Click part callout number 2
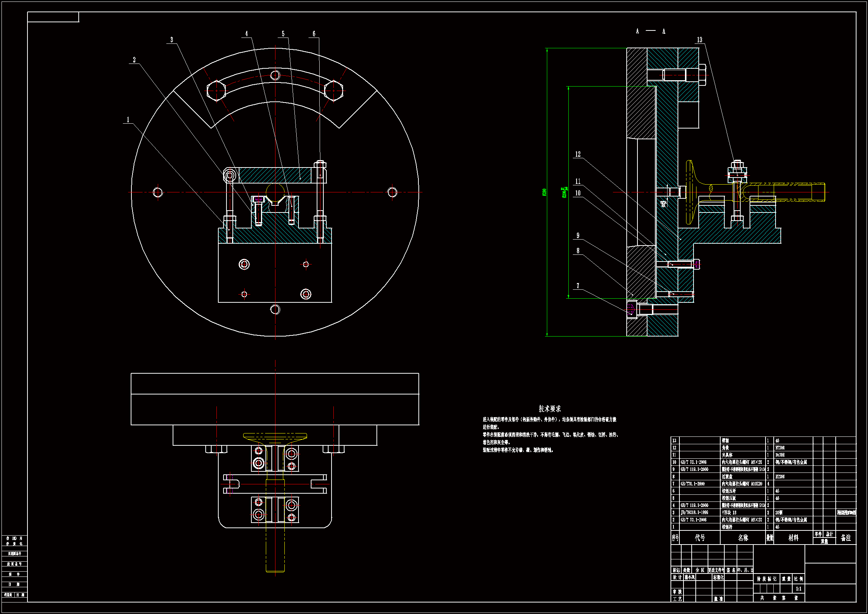The width and height of the screenshot is (868, 614). tap(134, 60)
